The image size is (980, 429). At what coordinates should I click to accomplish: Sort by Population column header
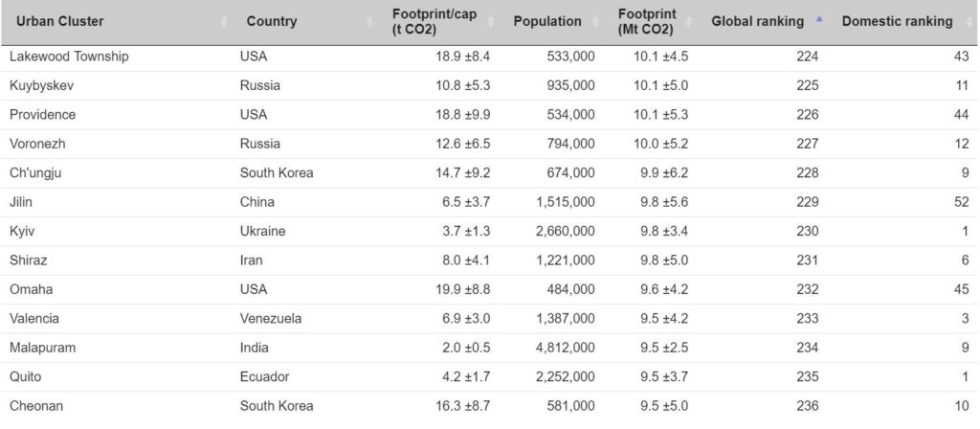(547, 21)
